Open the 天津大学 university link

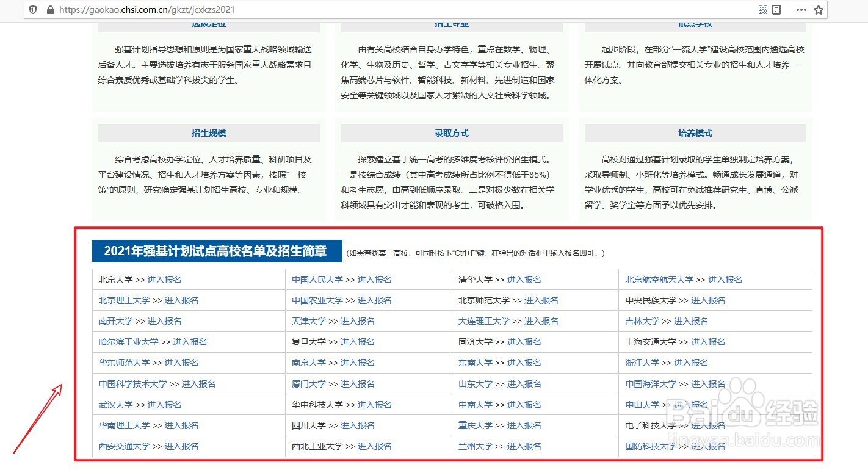point(309,321)
